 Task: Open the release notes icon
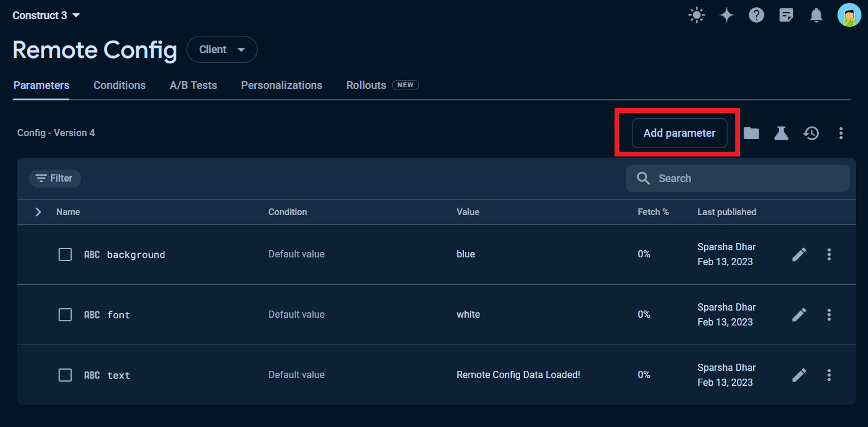click(786, 16)
